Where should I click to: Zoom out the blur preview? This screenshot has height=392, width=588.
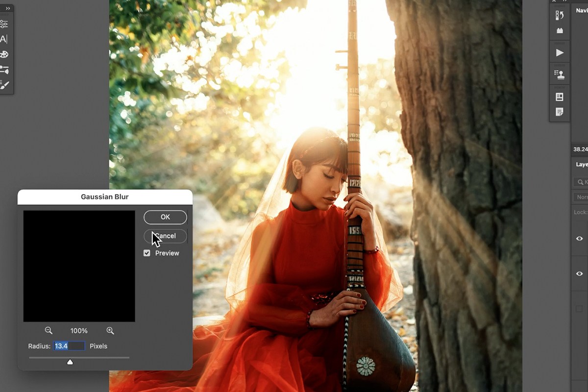pyautogui.click(x=49, y=331)
